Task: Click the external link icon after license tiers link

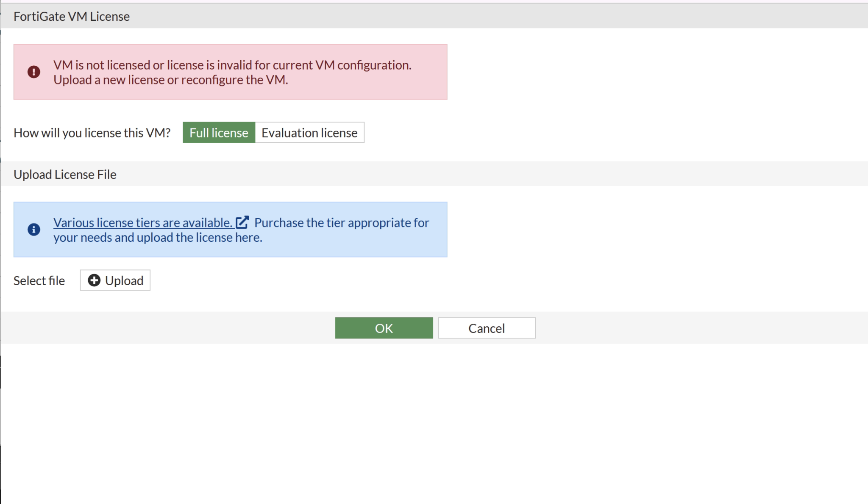Action: [242, 222]
